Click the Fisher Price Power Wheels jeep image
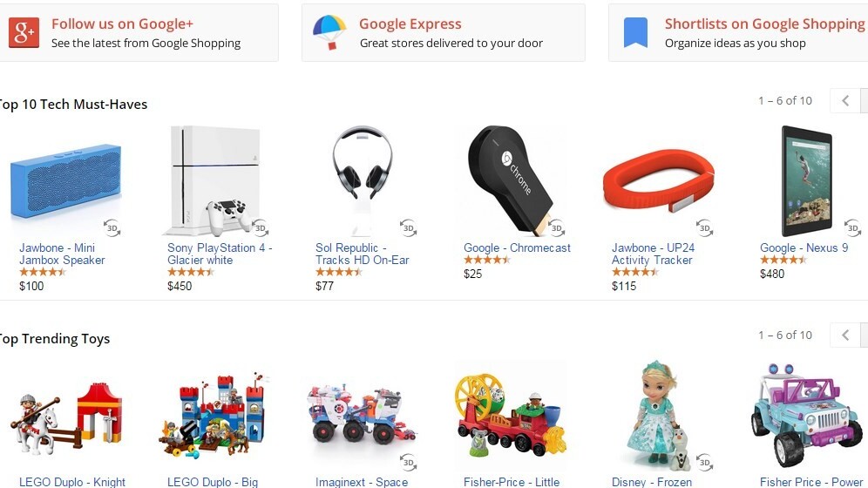Image resolution: width=868 pixels, height=488 pixels. coord(807,415)
